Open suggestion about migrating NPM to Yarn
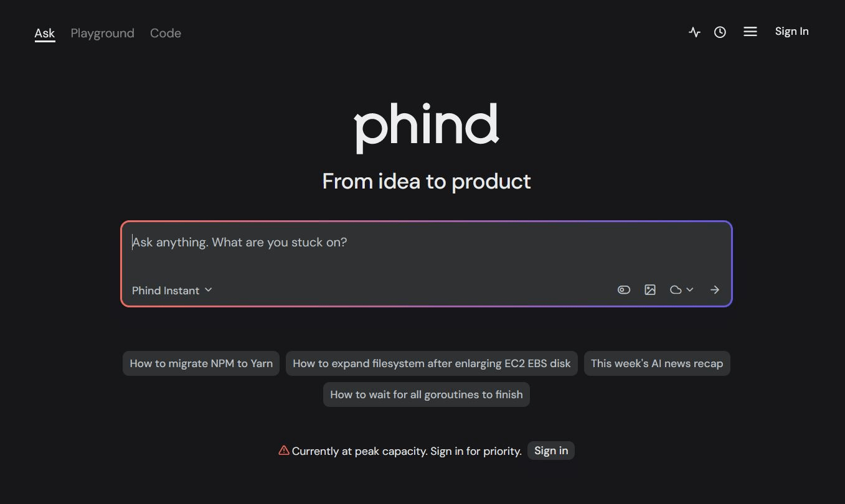845x504 pixels. (x=201, y=363)
